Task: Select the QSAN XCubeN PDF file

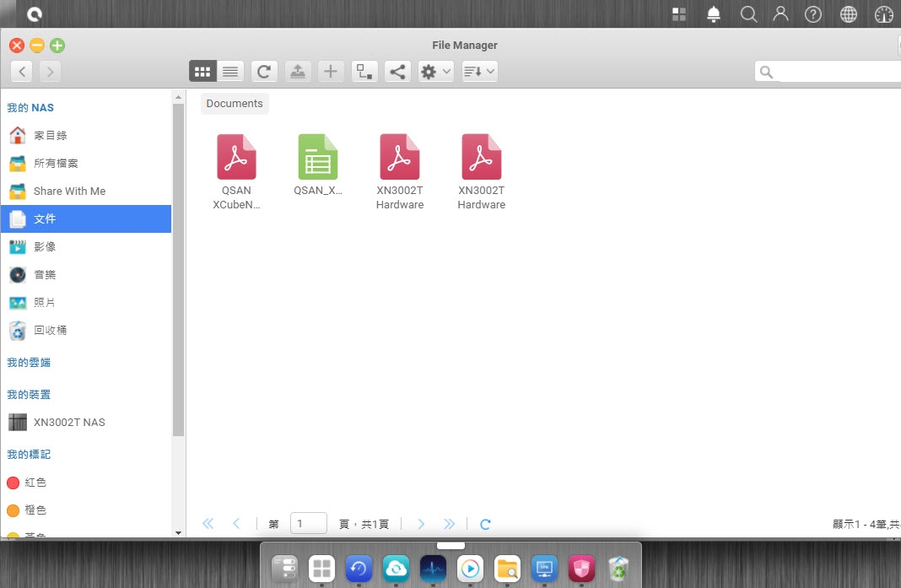Action: 236,172
